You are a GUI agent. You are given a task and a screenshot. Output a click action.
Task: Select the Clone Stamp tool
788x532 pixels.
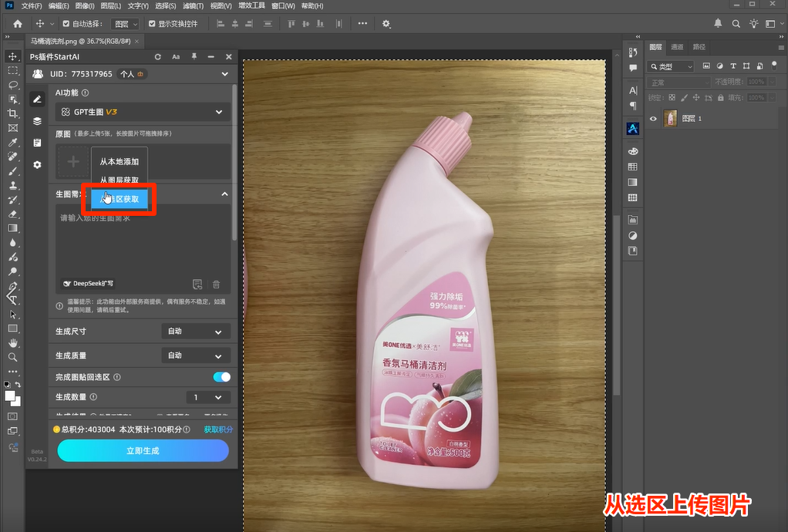click(12, 185)
